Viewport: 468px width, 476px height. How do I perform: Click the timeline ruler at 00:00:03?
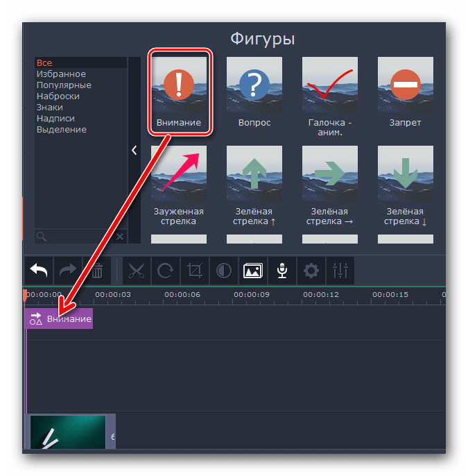pyautogui.click(x=113, y=294)
